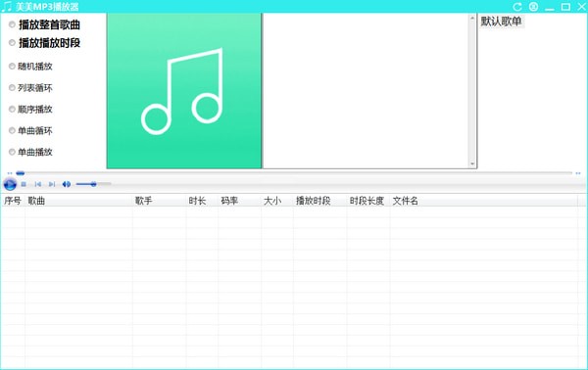Mute audio via the speaker icon
Screen dimensions: 588x370
click(67, 184)
